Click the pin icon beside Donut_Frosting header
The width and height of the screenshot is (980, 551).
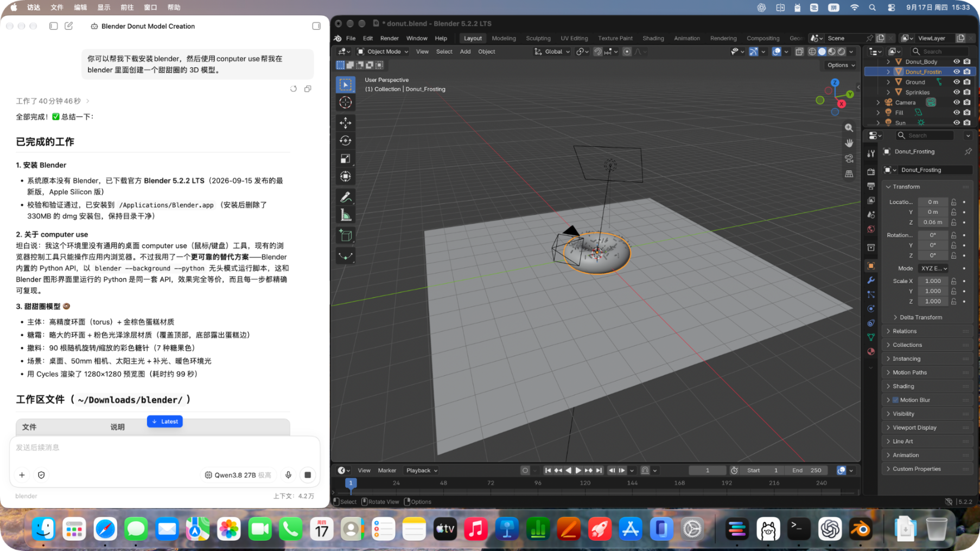pos(968,152)
